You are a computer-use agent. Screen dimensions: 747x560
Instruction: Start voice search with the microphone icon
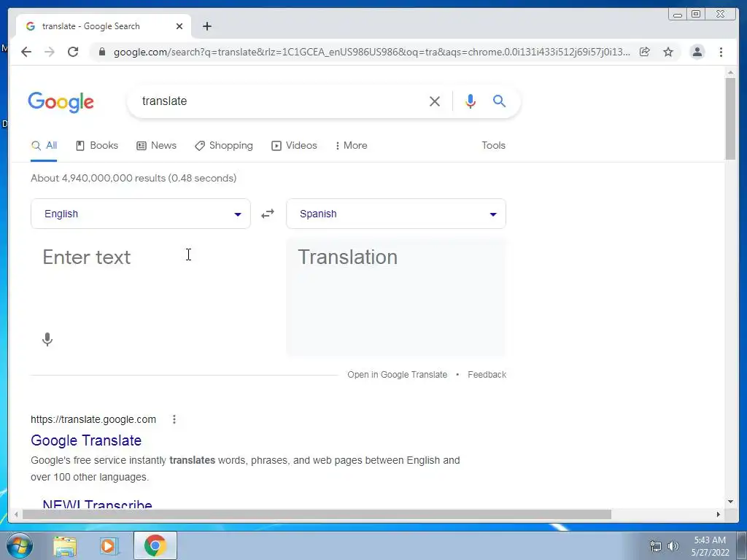(471, 101)
